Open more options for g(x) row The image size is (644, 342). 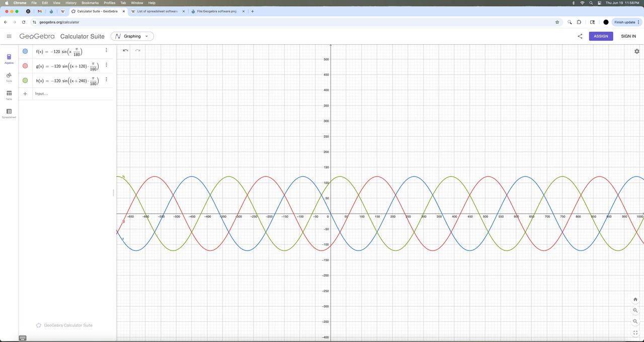(x=106, y=65)
